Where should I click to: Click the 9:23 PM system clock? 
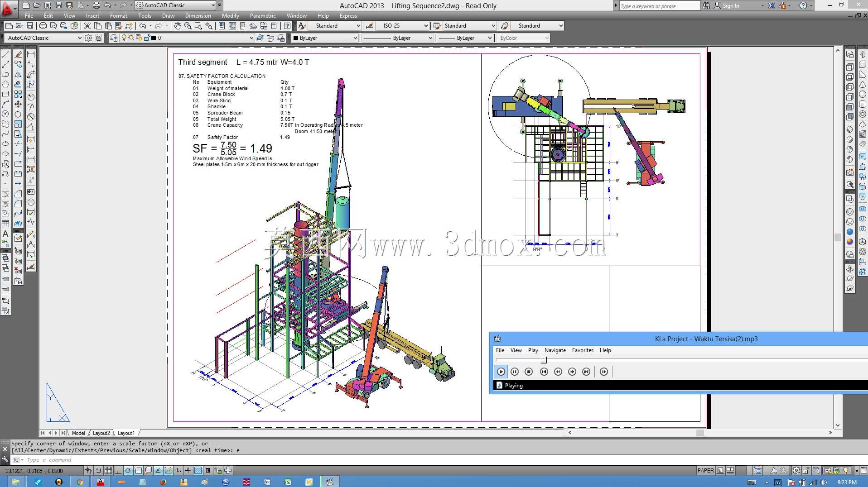pos(847,482)
